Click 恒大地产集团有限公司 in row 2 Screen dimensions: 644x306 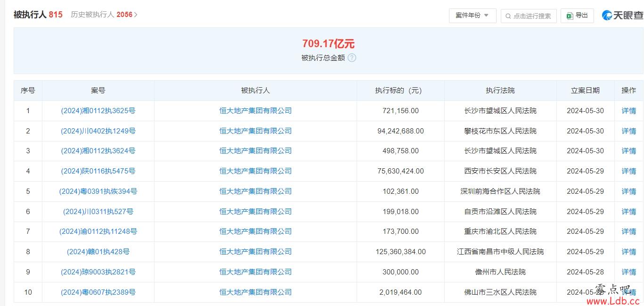256,131
